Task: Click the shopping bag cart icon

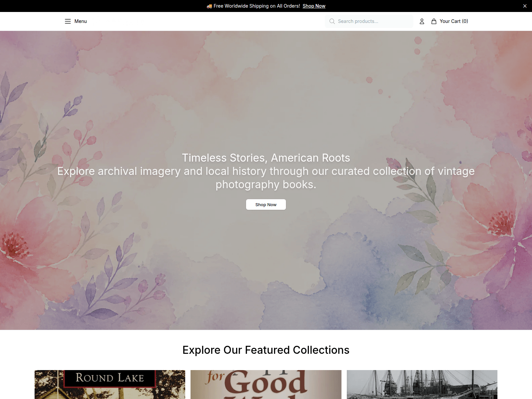Action: coord(434,21)
